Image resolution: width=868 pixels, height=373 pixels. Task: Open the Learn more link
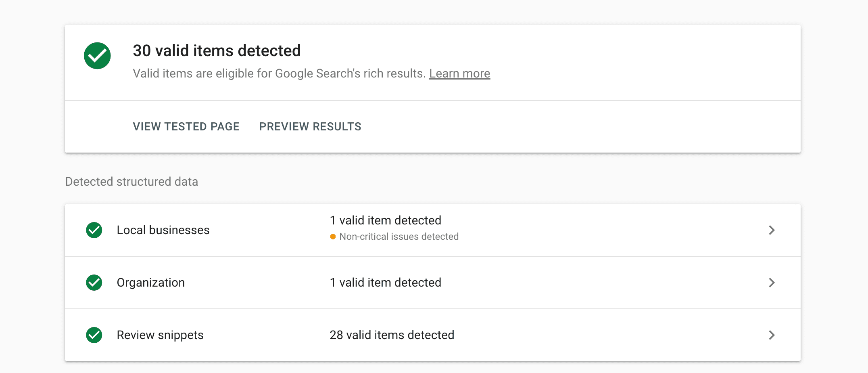pyautogui.click(x=460, y=73)
